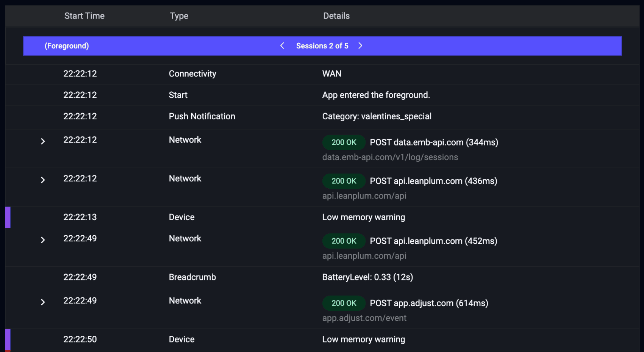This screenshot has height=352, width=644.
Task: Select the Type column header
Action: pos(179,16)
